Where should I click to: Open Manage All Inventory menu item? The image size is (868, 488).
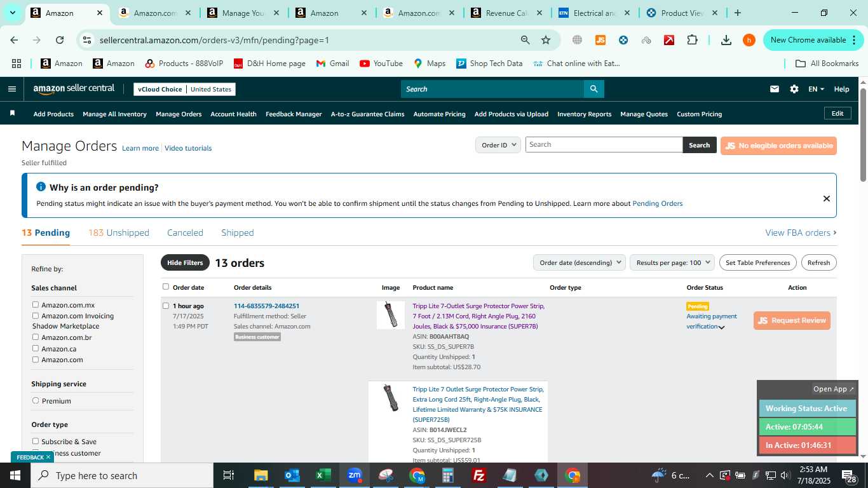pyautogui.click(x=114, y=114)
